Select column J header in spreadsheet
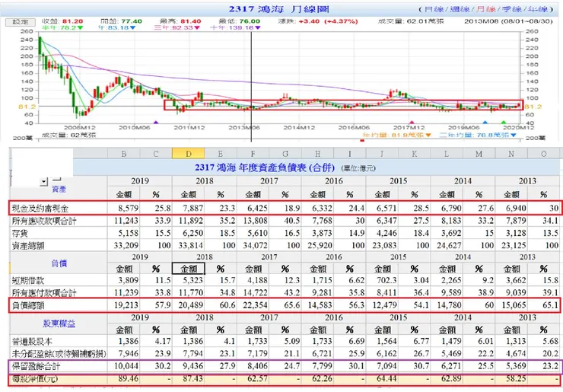The width and height of the screenshot is (563, 392). coord(382,154)
